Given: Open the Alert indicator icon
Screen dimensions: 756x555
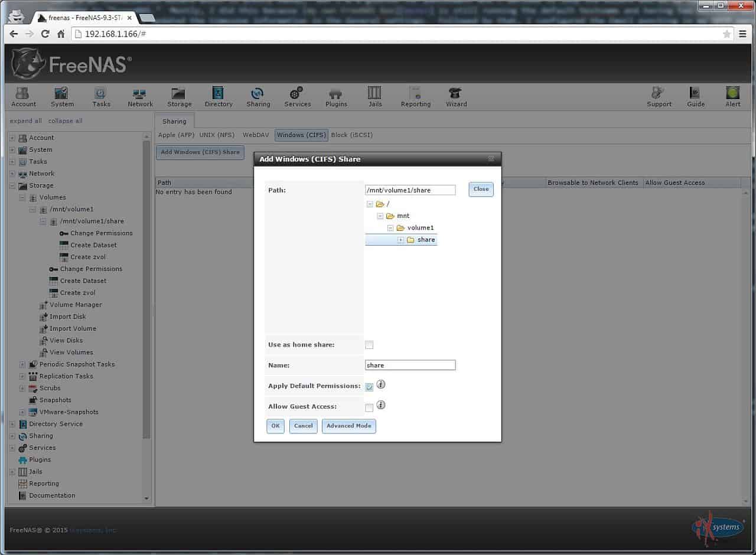Looking at the screenshot, I should tap(733, 97).
